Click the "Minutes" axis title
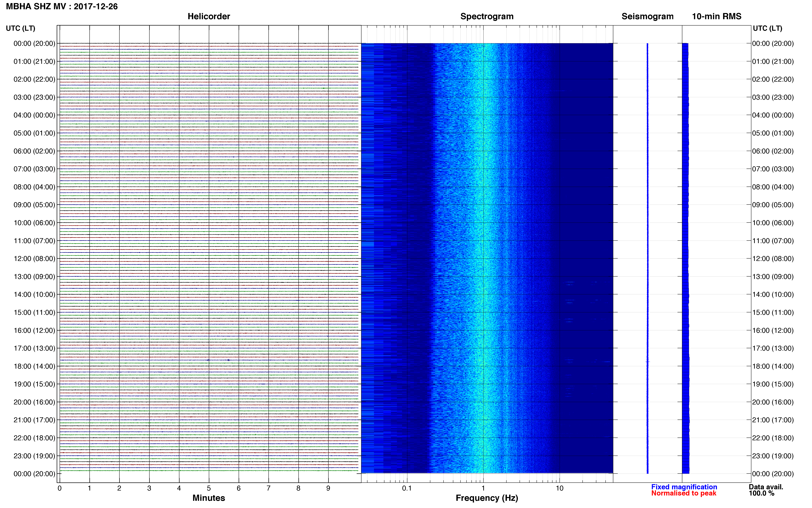Screen dimensions: 812x508 (209, 498)
